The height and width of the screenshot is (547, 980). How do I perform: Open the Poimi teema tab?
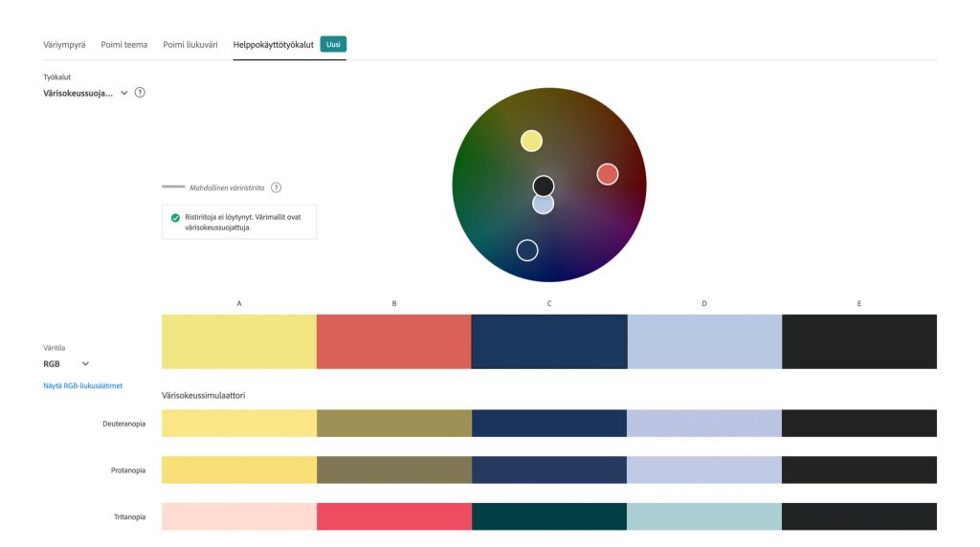pos(124,44)
